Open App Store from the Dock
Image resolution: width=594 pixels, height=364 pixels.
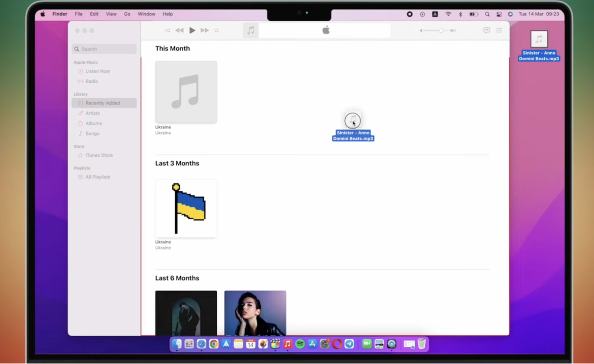coord(312,344)
